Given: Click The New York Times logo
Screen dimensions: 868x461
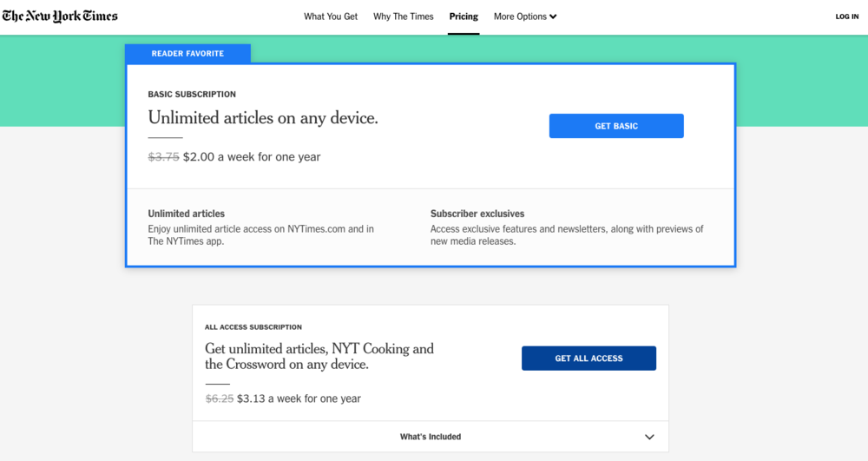Looking at the screenshot, I should (x=60, y=16).
